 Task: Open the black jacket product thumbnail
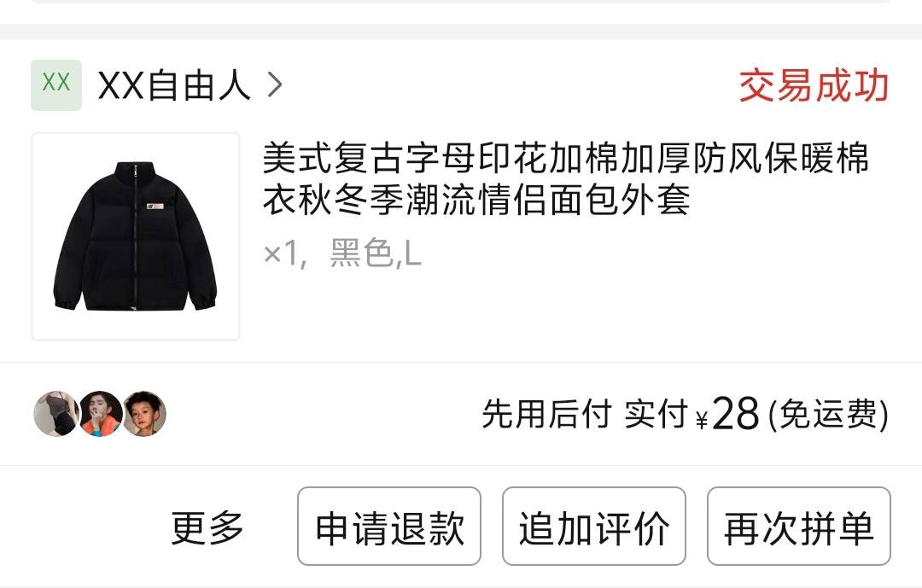pos(135,236)
